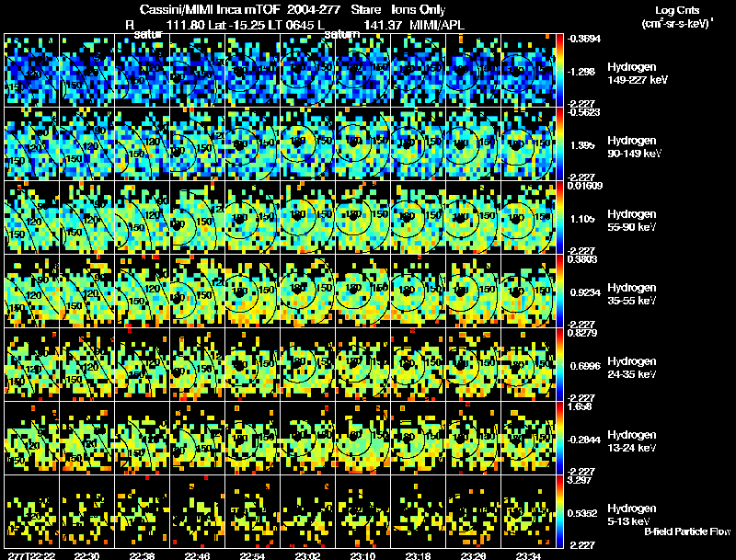Image resolution: width=736 pixels, height=560 pixels.
Task: Select the colorbar maximum value "-0.3694"
Action: tap(583, 39)
